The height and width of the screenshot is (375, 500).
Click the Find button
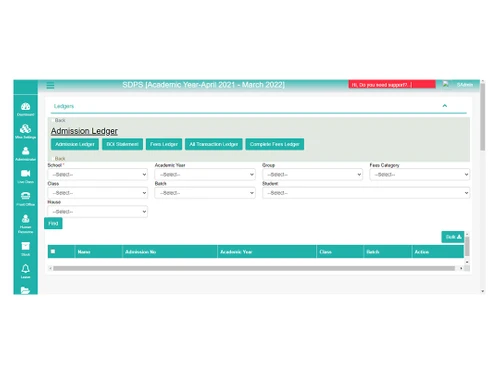pos(53,223)
